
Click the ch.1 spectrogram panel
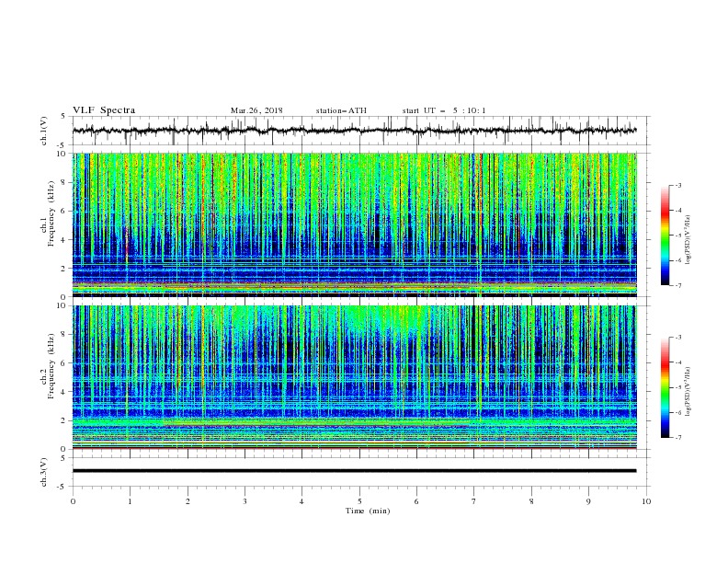(354, 224)
